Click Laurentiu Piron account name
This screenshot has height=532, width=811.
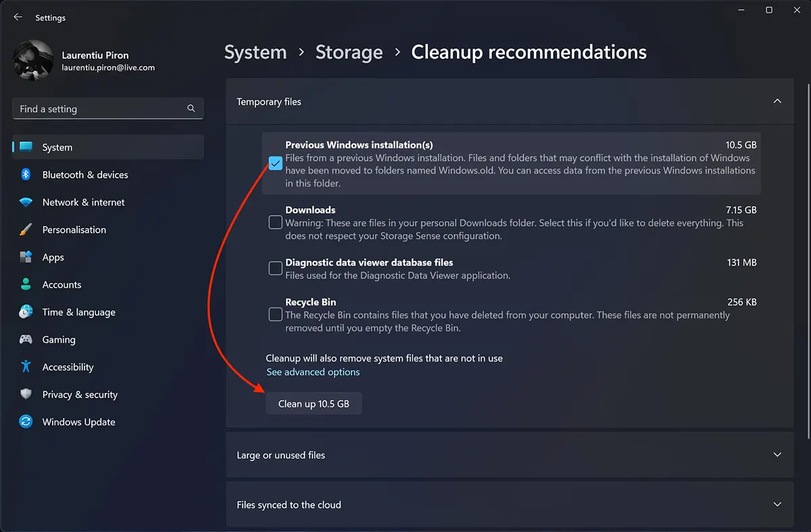[95, 55]
